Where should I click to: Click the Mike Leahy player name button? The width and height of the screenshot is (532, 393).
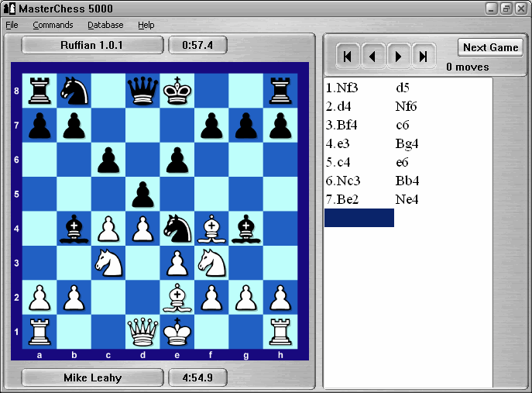click(x=92, y=378)
